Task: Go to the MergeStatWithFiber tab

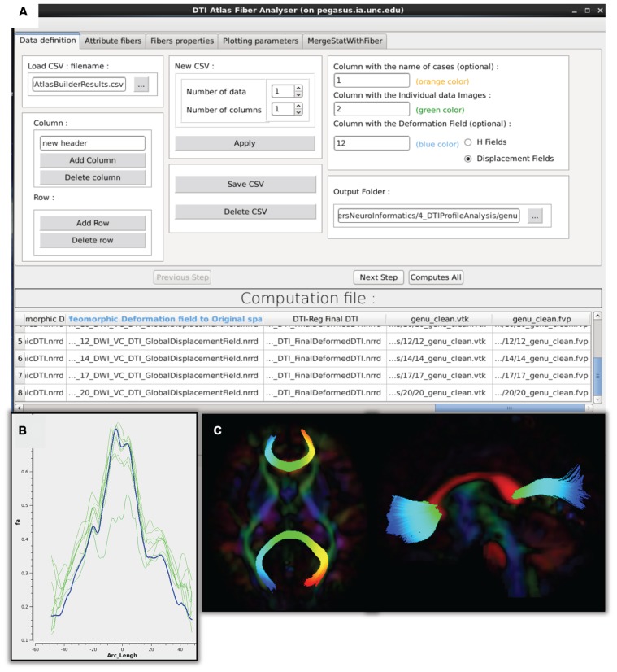Action: [x=345, y=41]
